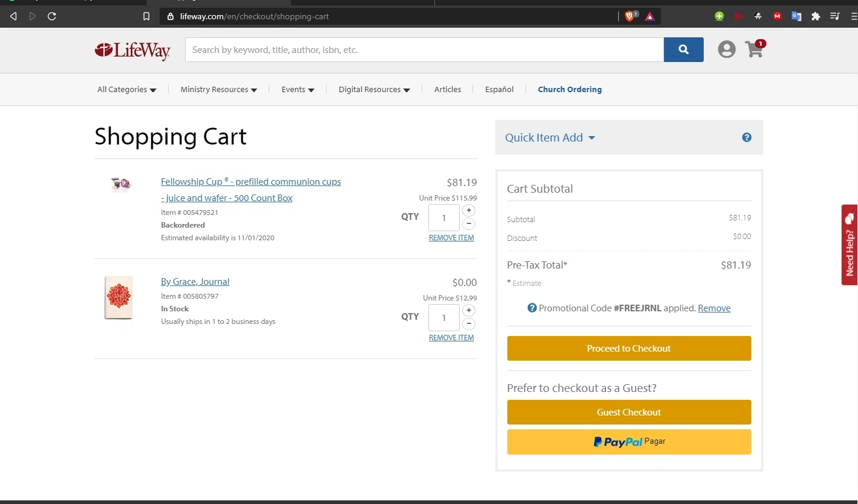Pay with the PayPal button

click(x=629, y=441)
